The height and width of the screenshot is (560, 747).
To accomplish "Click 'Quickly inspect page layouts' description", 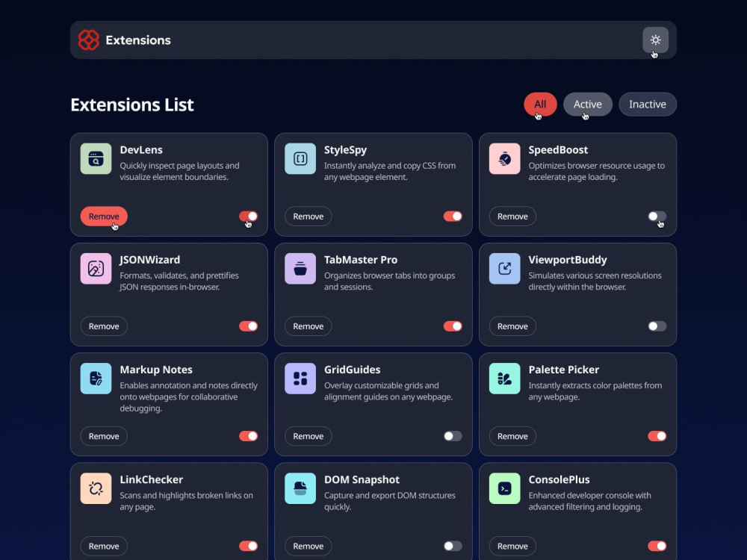I will [x=179, y=172].
